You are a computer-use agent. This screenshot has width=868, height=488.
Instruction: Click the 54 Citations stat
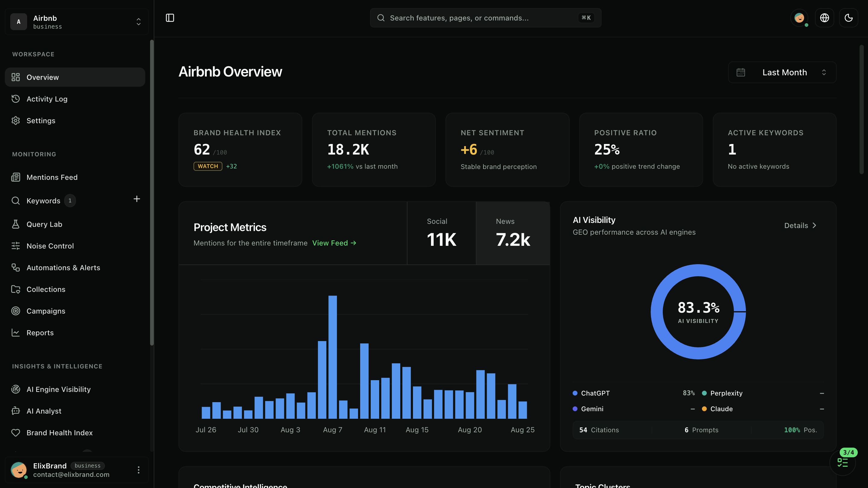[x=599, y=430]
